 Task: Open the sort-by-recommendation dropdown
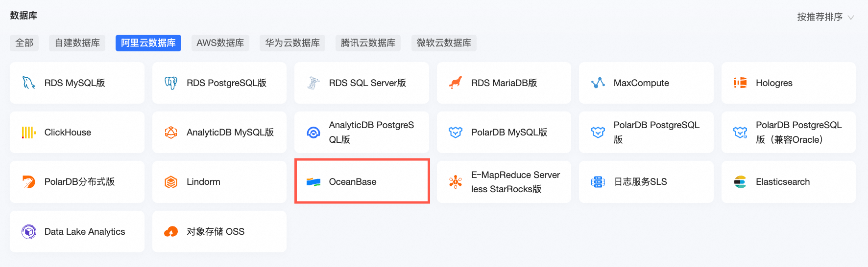tap(820, 17)
